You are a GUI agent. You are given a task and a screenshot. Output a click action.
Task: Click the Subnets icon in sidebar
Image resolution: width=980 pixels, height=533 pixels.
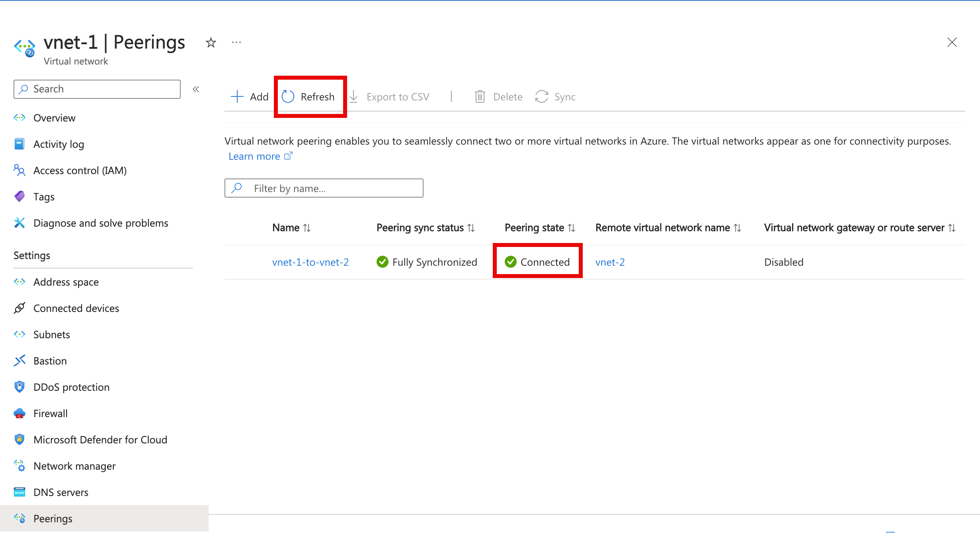(20, 334)
